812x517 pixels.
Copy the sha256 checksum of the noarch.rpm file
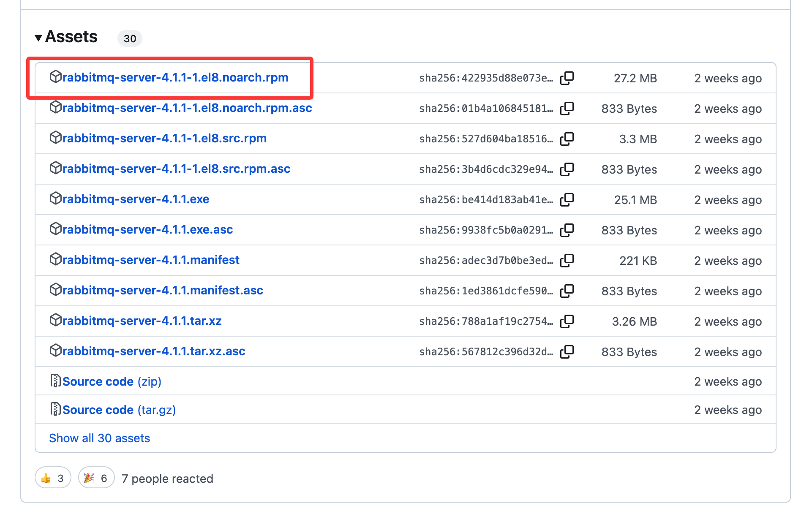click(x=567, y=78)
